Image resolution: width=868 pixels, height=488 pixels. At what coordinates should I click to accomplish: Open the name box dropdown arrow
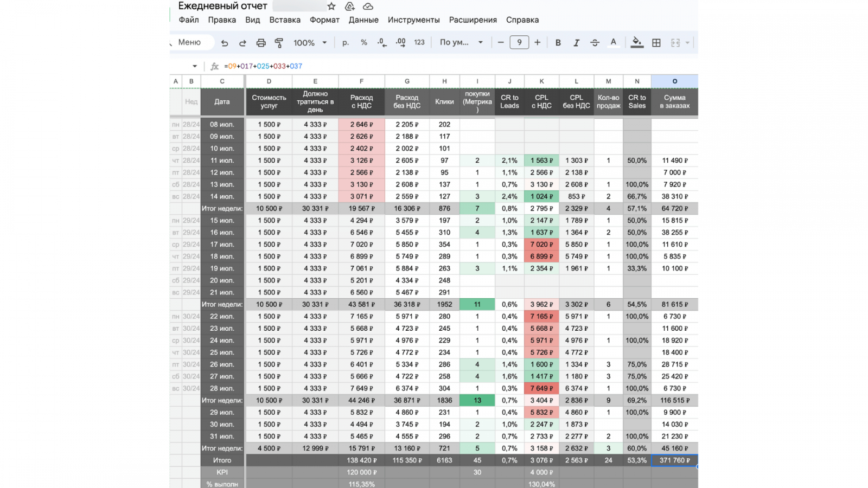(x=195, y=66)
